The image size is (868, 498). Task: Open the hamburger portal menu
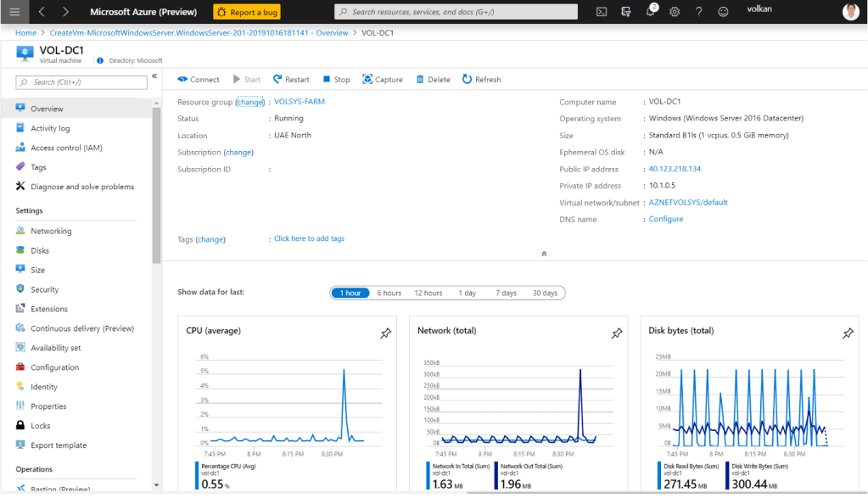click(x=14, y=12)
